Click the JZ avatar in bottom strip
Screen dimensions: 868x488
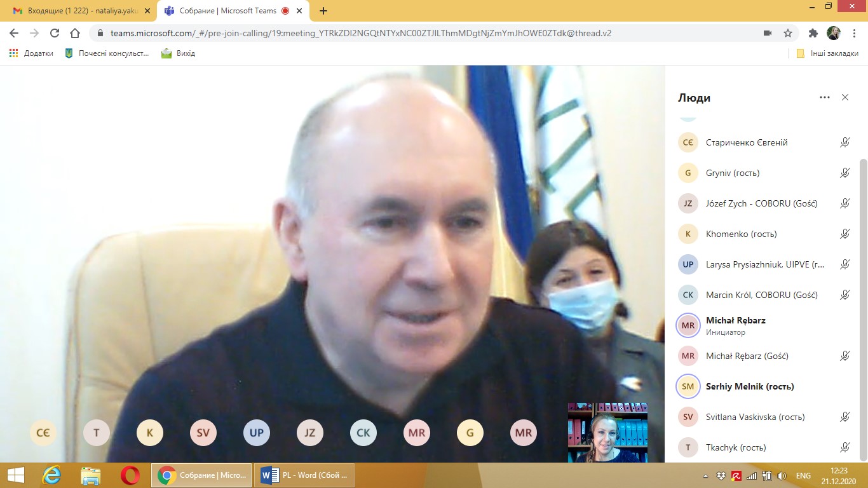coord(310,433)
